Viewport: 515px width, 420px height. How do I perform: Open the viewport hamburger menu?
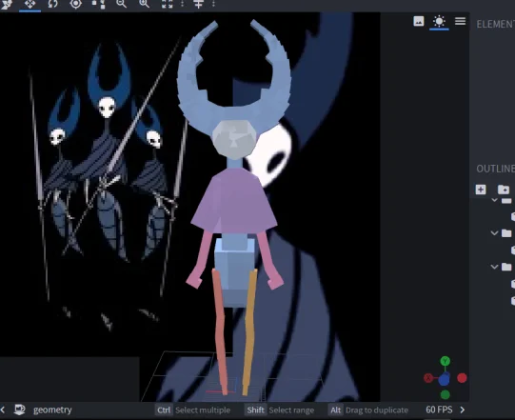coord(460,21)
